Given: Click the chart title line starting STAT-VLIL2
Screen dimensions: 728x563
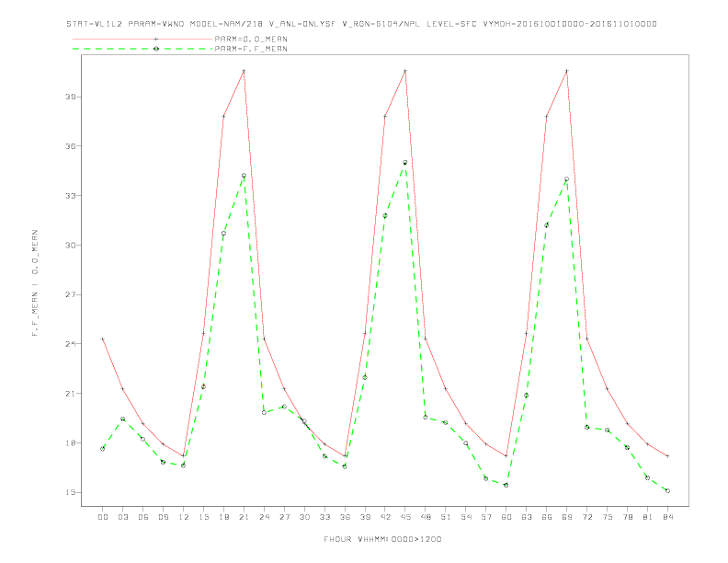Looking at the screenshot, I should (x=361, y=24).
